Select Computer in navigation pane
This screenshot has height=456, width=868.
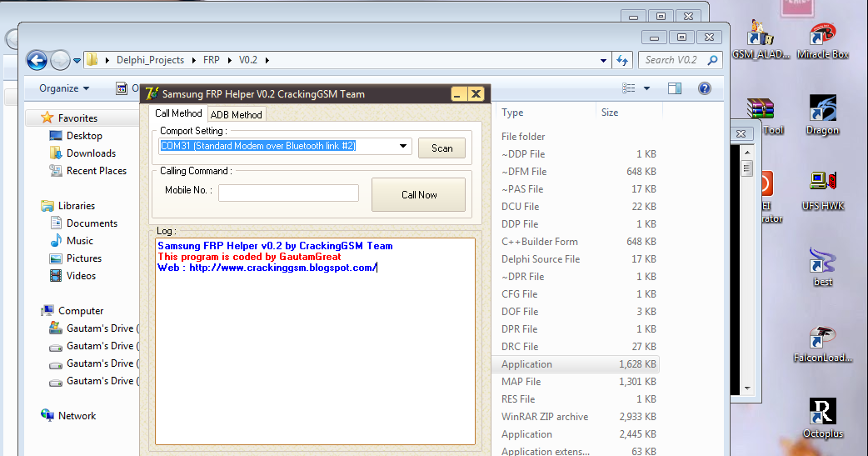click(x=81, y=311)
